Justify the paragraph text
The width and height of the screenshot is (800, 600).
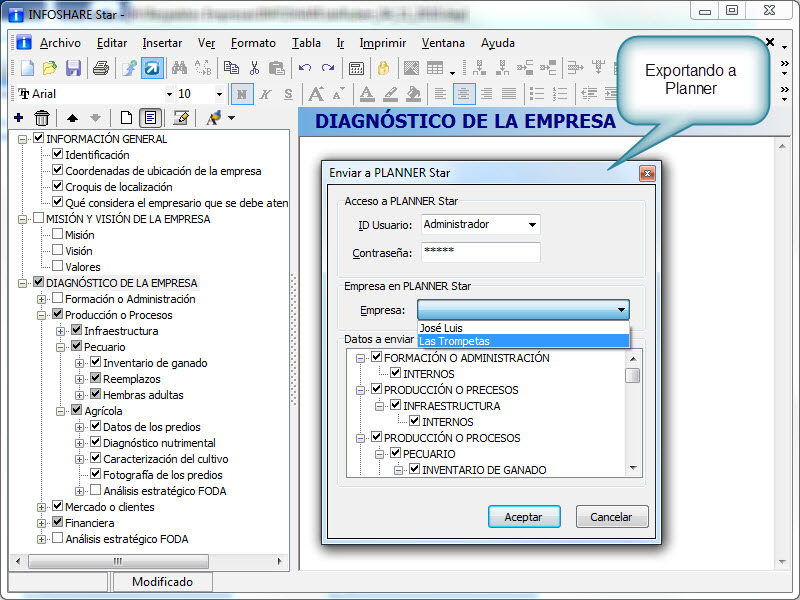coord(509,94)
